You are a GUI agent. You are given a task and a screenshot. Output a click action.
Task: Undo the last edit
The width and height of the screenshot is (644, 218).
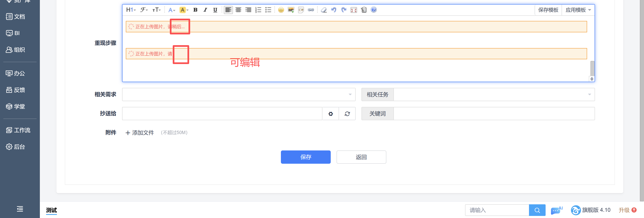pyautogui.click(x=334, y=10)
